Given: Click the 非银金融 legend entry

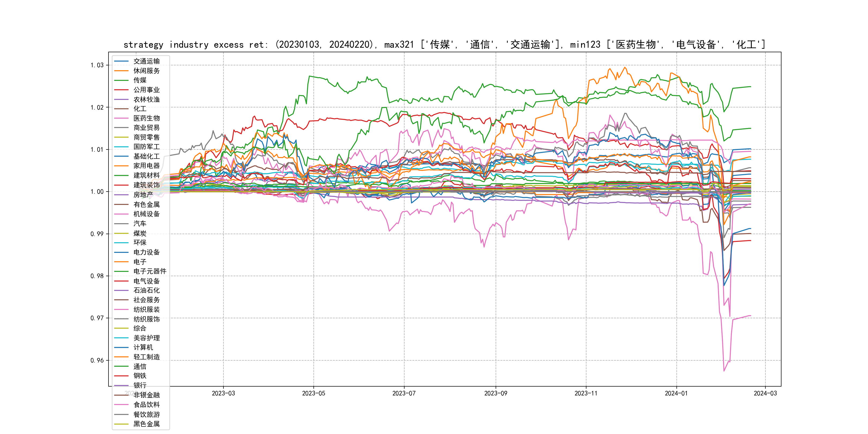Looking at the screenshot, I should coord(147,395).
